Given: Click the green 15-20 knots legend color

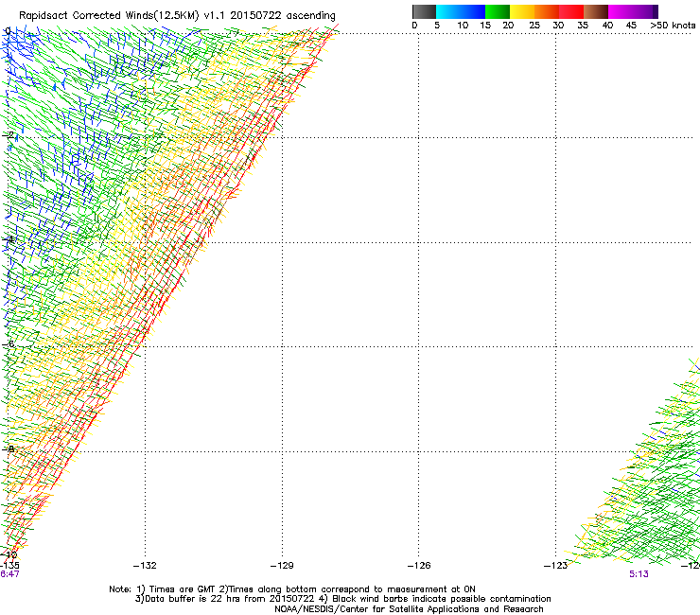Looking at the screenshot, I should pos(498,11).
